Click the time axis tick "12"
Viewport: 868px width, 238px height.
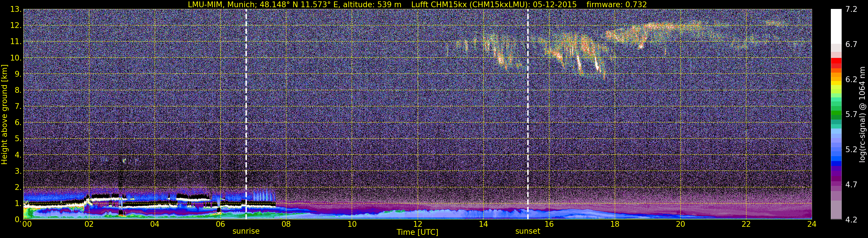[x=417, y=224]
